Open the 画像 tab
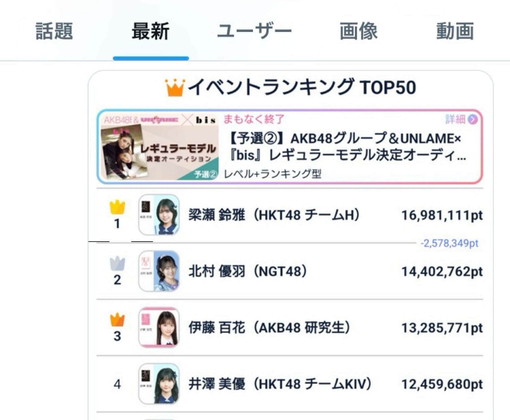The image size is (510, 420). (x=359, y=31)
